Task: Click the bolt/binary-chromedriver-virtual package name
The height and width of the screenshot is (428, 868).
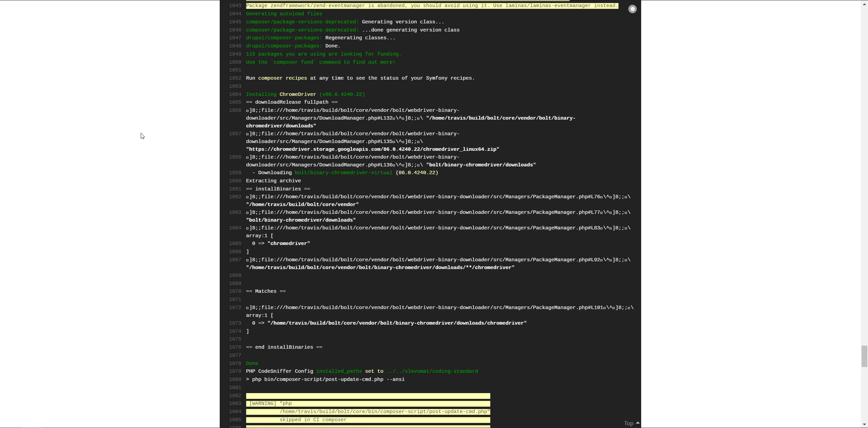Action: (x=343, y=172)
